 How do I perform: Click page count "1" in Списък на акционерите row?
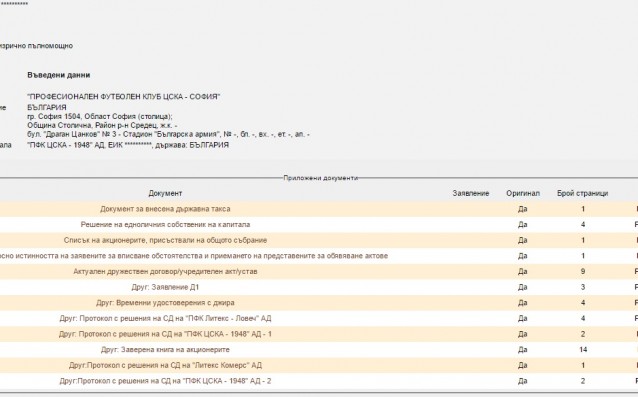[583, 240]
